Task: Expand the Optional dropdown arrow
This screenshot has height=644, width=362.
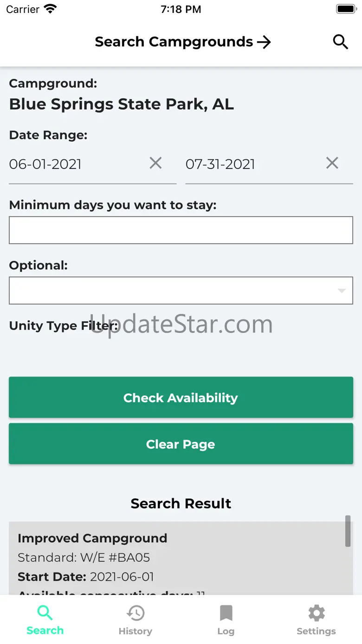Action: [x=342, y=291]
